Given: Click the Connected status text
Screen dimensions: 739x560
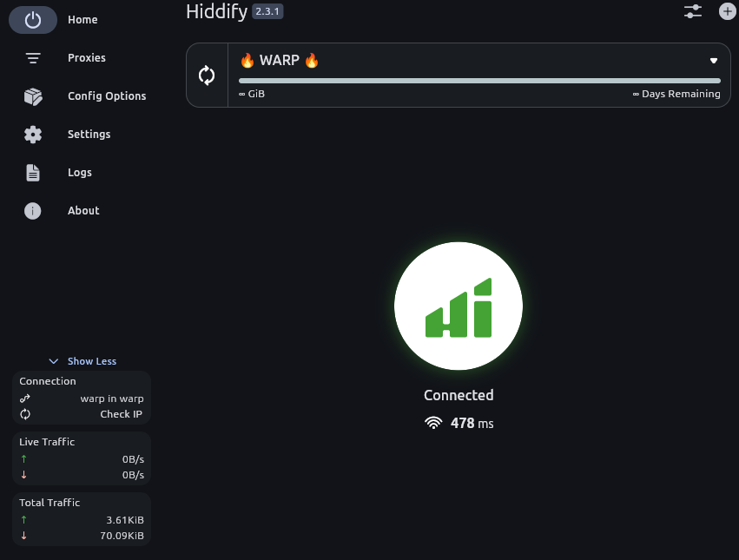Looking at the screenshot, I should point(459,395).
